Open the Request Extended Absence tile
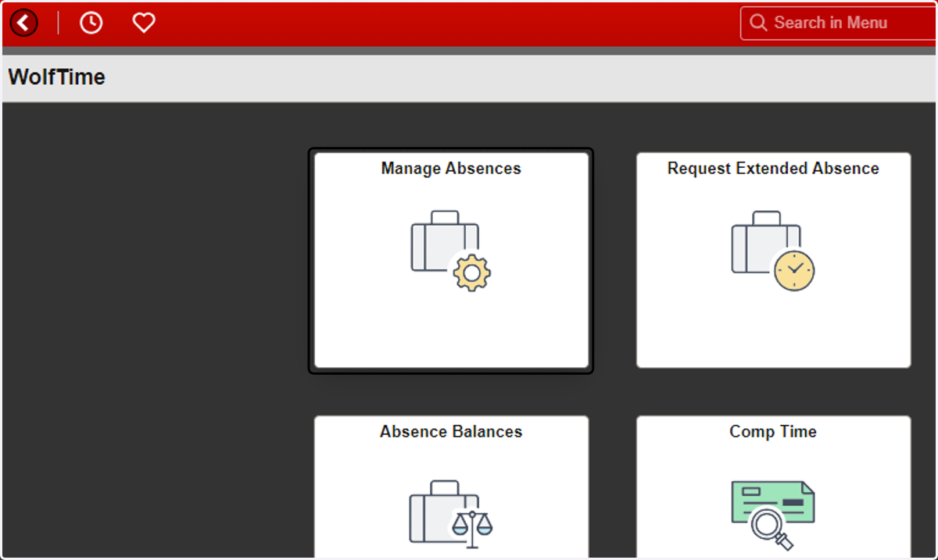Viewport: 938px width, 560px height. (x=773, y=260)
